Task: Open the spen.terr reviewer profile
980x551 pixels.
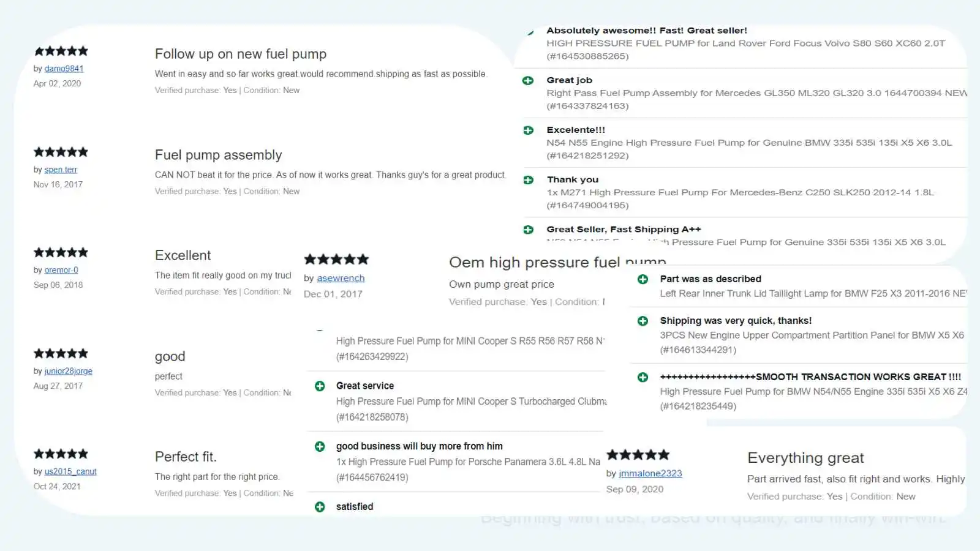Action: coord(61,170)
